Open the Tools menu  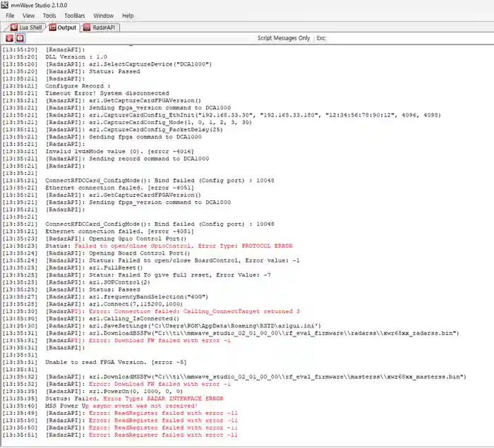tap(49, 16)
